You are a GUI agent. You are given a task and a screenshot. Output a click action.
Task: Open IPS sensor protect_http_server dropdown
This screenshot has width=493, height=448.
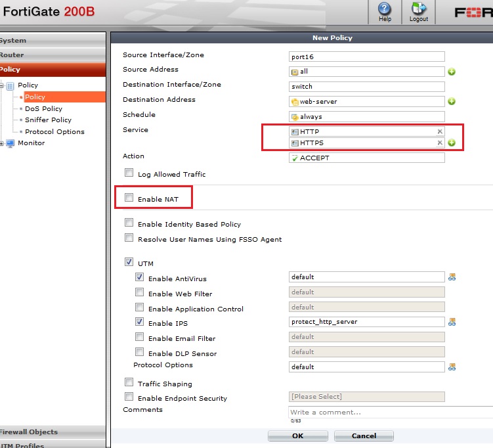pos(366,322)
